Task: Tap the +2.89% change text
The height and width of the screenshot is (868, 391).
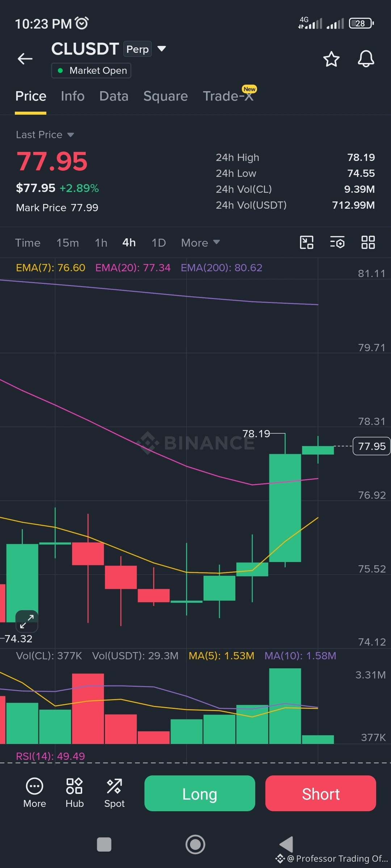Action: pyautogui.click(x=79, y=188)
